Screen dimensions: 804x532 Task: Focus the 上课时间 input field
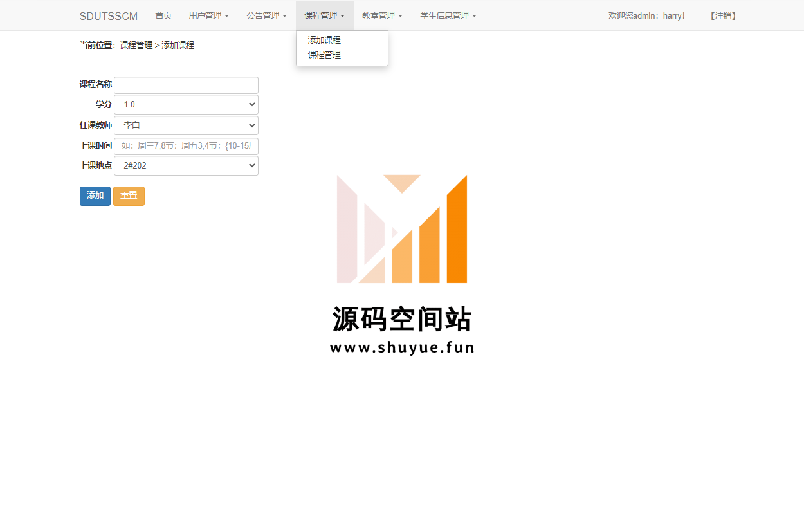point(186,146)
